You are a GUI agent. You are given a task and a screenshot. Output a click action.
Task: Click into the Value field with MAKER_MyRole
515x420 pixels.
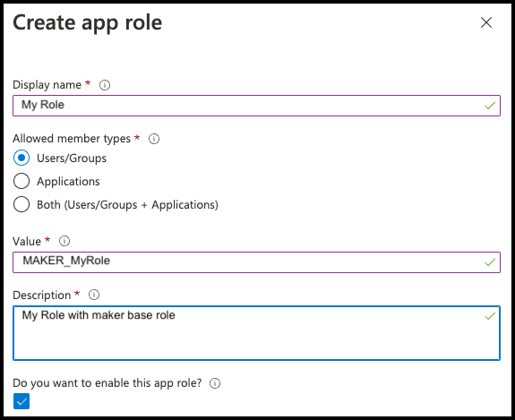pyautogui.click(x=256, y=262)
